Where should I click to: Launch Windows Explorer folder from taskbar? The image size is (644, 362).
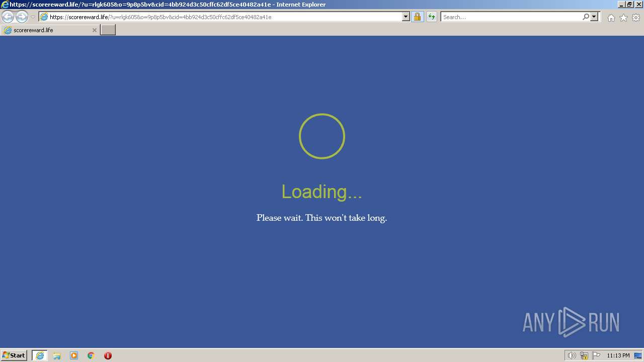tap(57, 355)
